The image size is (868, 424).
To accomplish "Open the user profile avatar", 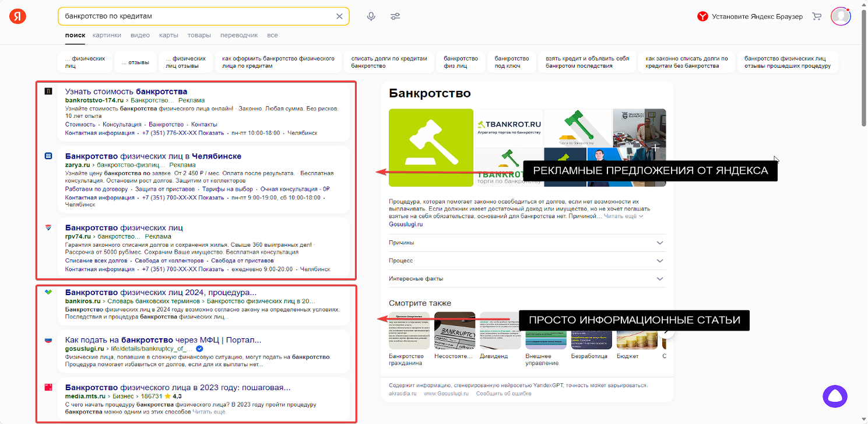I will (840, 16).
